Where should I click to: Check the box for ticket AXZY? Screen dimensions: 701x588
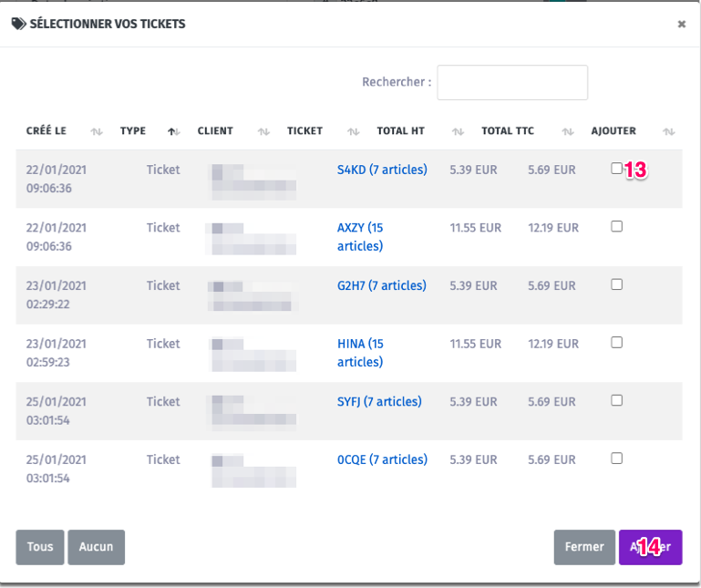pos(617,226)
